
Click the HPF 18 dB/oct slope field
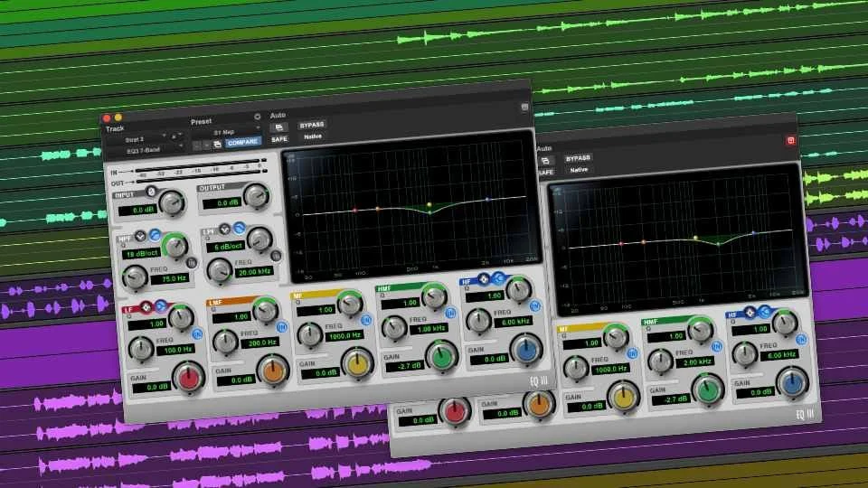142,253
